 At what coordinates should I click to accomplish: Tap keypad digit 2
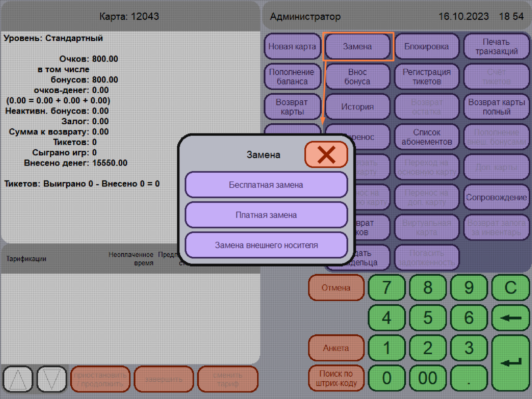(x=428, y=348)
